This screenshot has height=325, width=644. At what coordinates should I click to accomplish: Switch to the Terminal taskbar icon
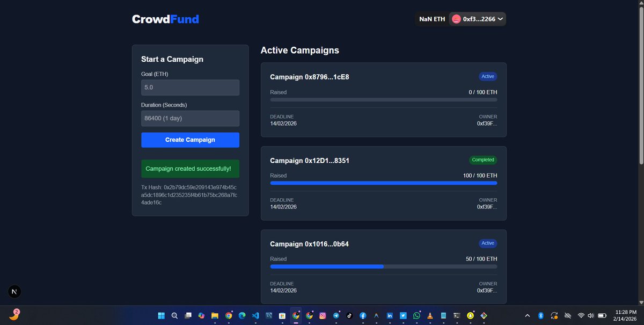[x=457, y=316]
